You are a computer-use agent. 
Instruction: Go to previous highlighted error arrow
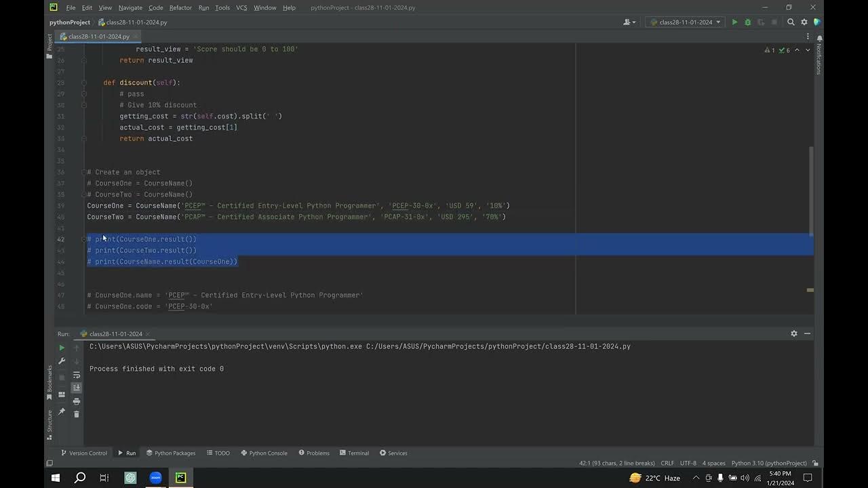797,50
